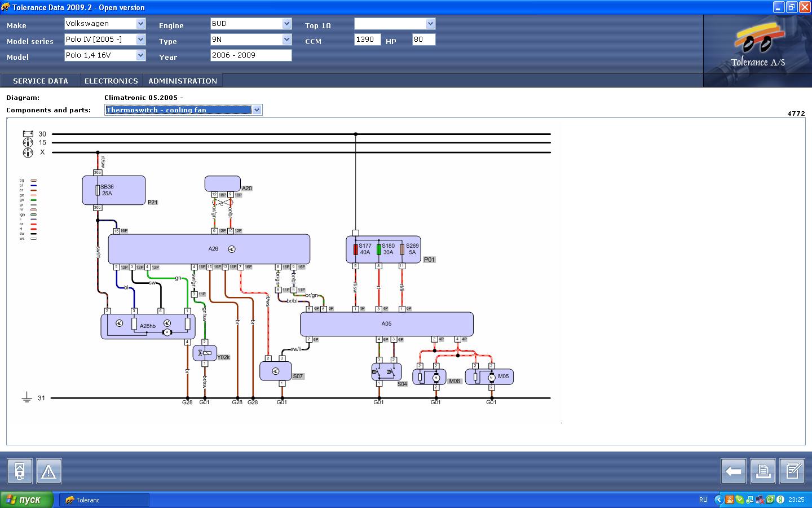Switch to the ADMINISTRATION tab
The width and height of the screenshot is (812, 508).
click(x=183, y=81)
